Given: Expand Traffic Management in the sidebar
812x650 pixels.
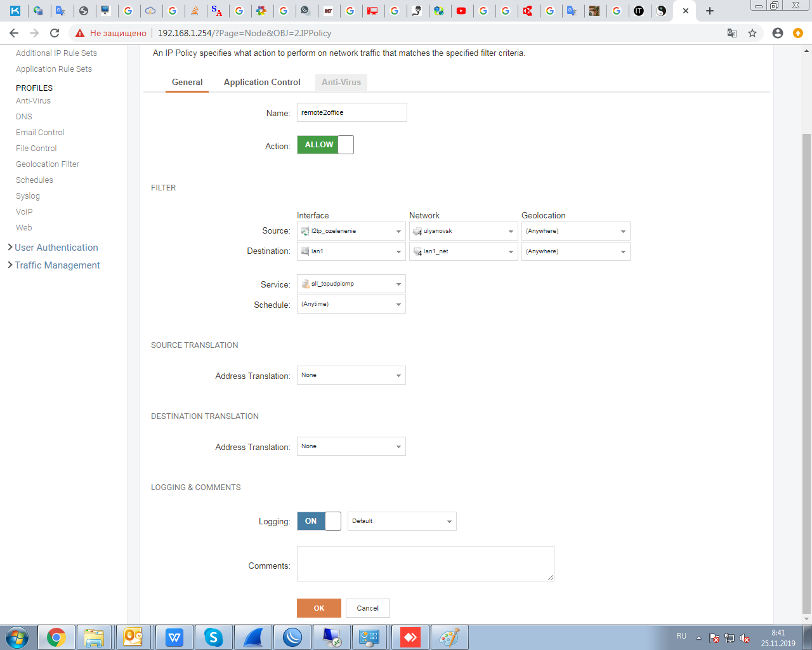Looking at the screenshot, I should click(x=57, y=265).
